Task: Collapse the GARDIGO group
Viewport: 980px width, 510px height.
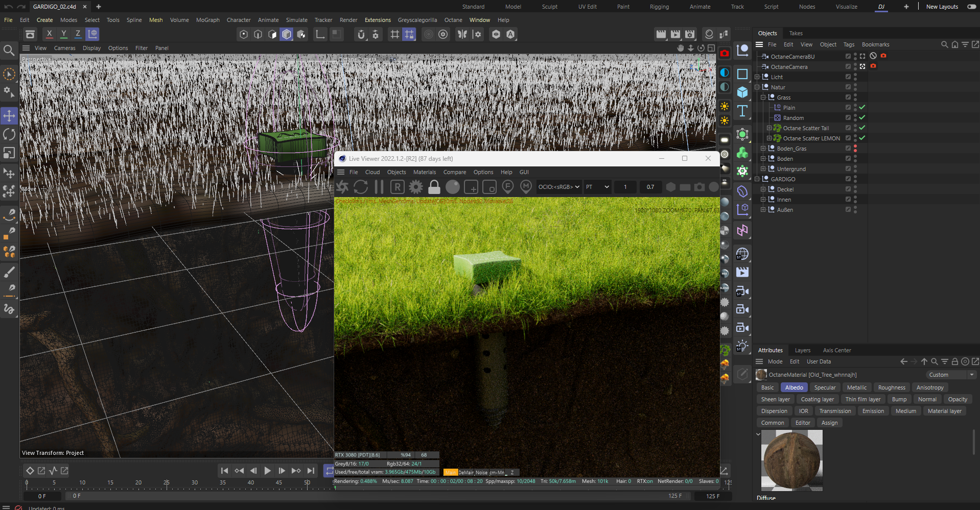Action: coord(757,179)
